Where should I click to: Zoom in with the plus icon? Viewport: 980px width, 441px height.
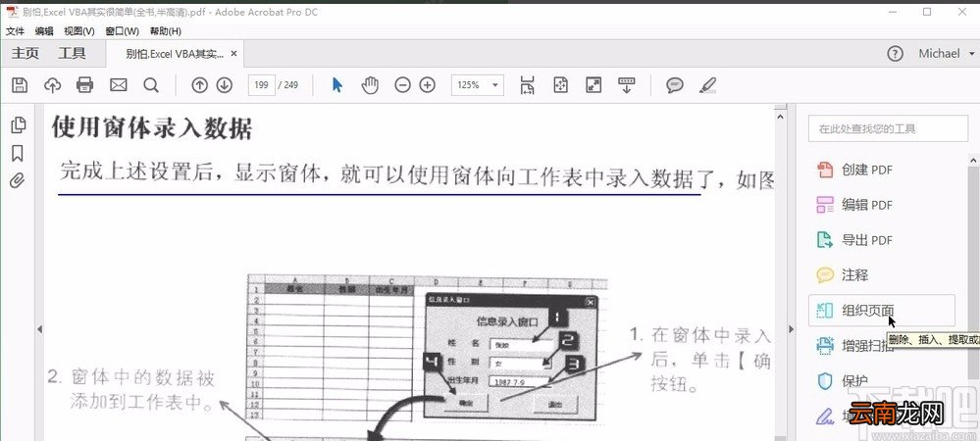click(x=428, y=85)
